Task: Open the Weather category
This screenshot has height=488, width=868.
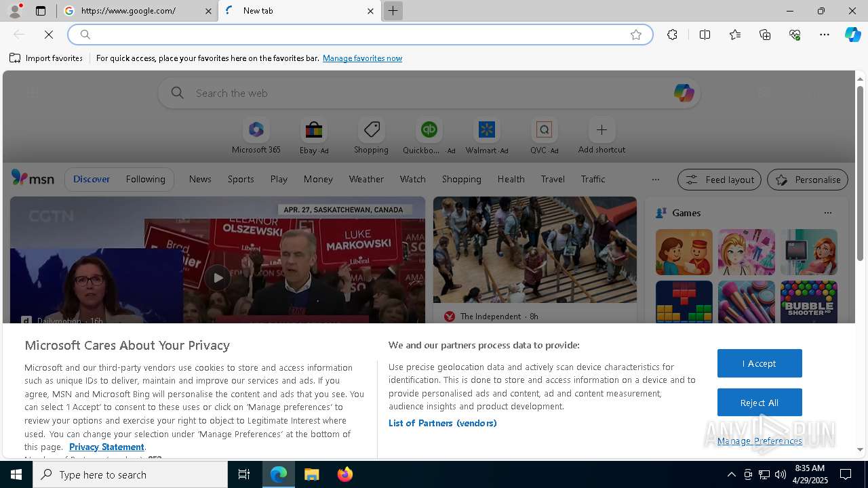Action: tap(366, 179)
